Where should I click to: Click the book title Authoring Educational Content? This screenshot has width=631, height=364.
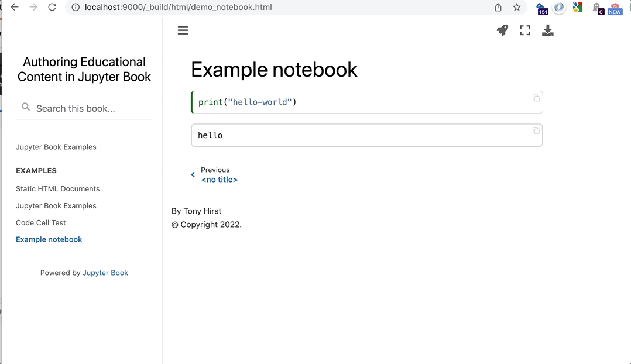click(84, 69)
